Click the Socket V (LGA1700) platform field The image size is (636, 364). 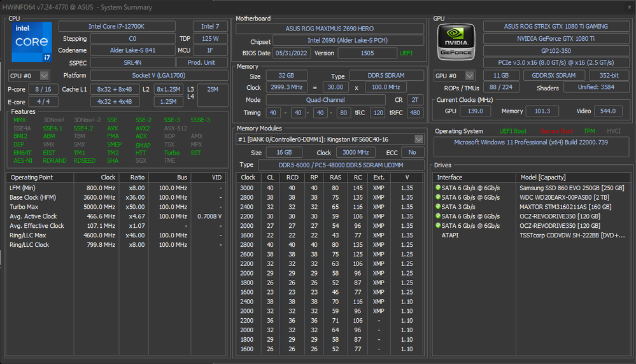click(159, 75)
